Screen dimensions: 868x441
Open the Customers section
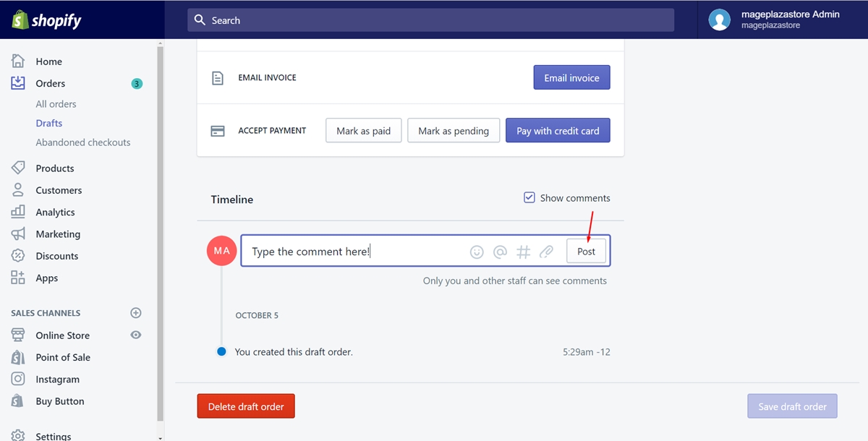59,190
